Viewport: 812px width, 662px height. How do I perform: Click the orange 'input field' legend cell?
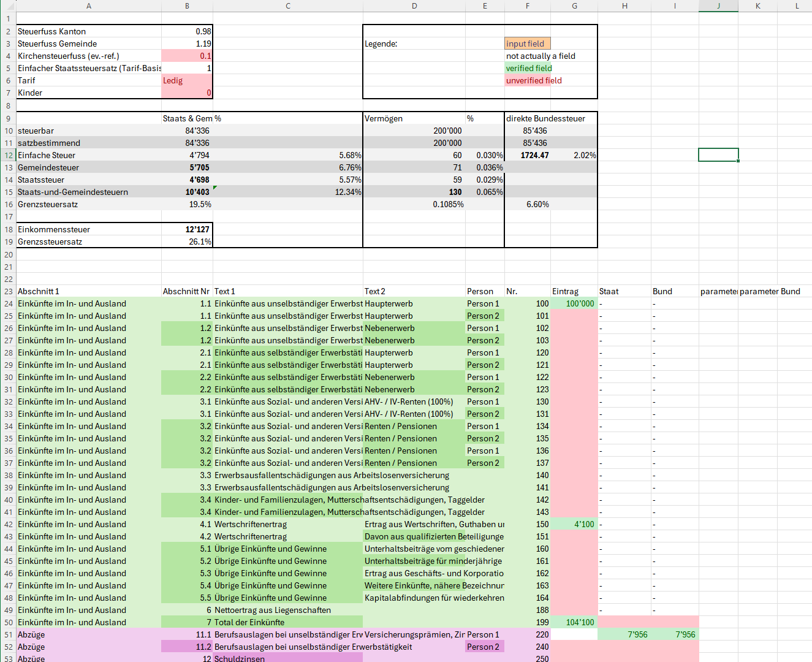(527, 44)
